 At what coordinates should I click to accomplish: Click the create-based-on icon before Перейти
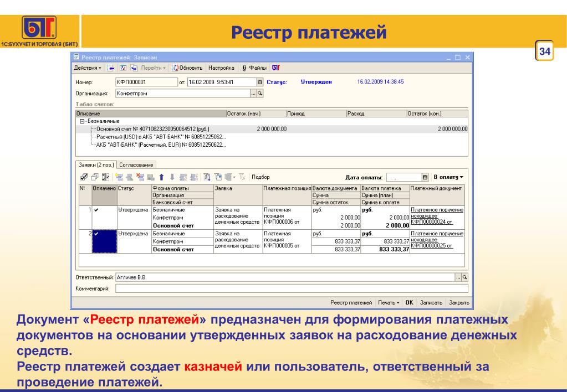[134, 68]
